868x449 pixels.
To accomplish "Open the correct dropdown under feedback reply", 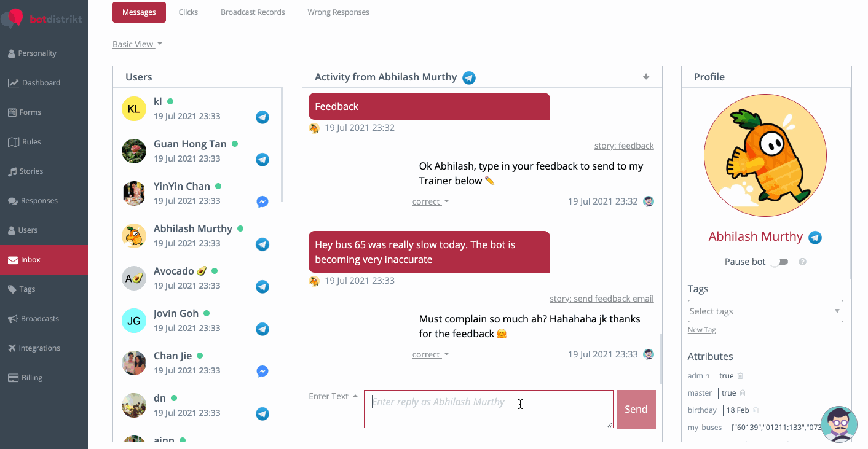I will pos(430,201).
